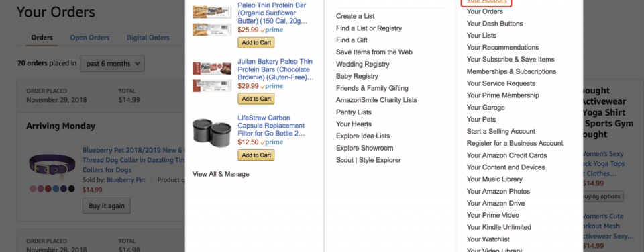Select Scout | Style Explorer
The height and width of the screenshot is (252, 644).
point(368,160)
